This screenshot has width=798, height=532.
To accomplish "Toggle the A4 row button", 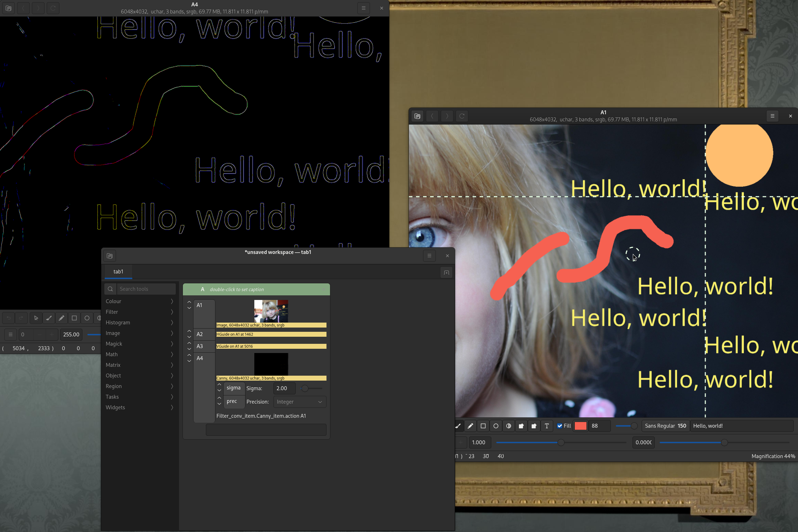I will coord(204,387).
